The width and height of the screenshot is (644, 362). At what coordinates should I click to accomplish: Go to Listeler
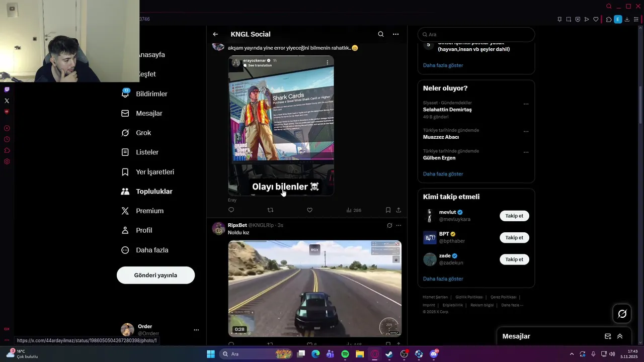click(x=140, y=152)
